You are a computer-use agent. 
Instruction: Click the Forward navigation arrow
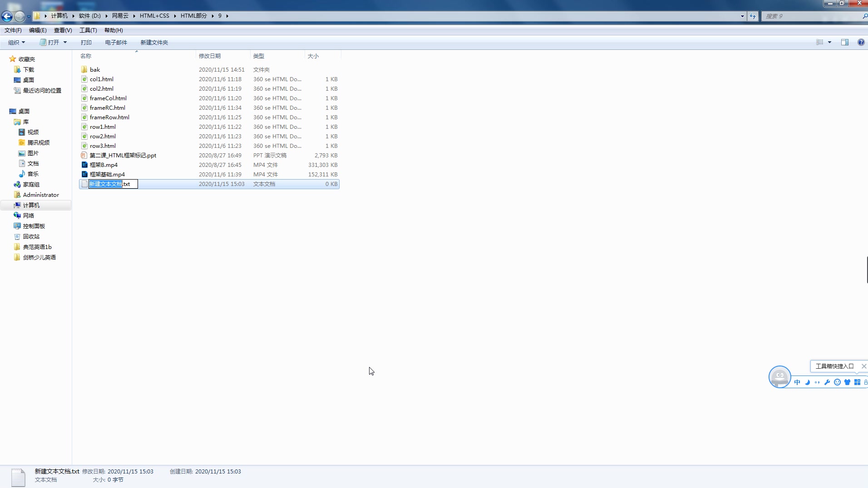tap(20, 16)
